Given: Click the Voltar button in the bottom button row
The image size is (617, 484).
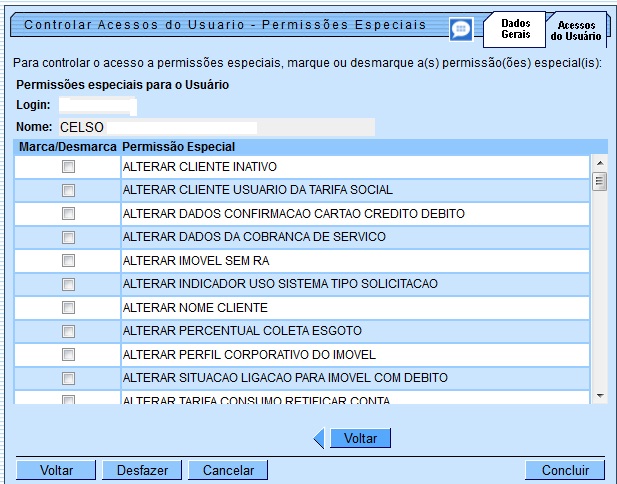Looking at the screenshot, I should [x=56, y=470].
